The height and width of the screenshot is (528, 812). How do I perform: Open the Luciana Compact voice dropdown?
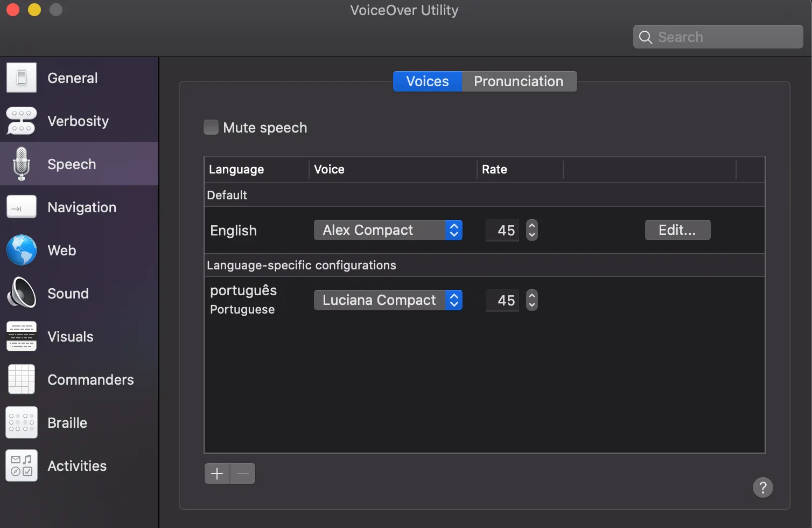[x=388, y=300]
